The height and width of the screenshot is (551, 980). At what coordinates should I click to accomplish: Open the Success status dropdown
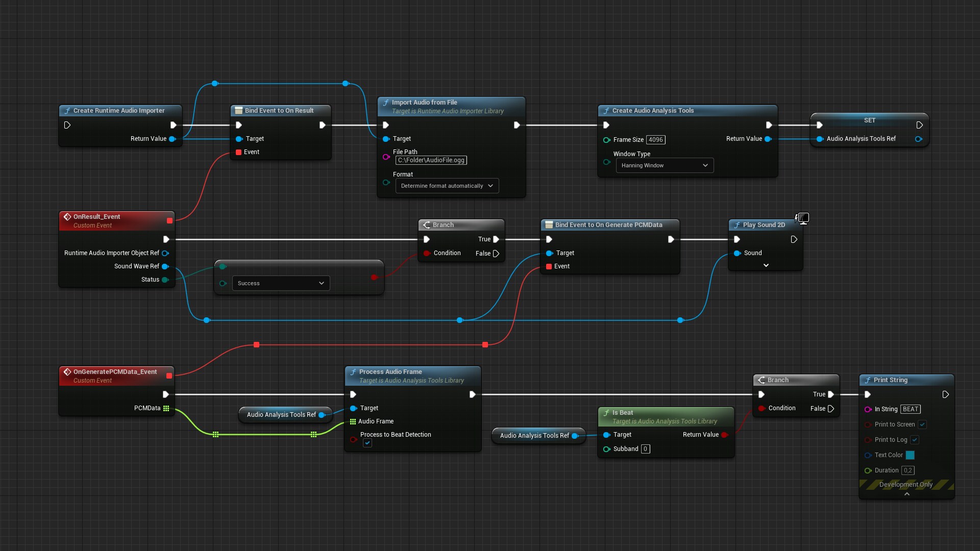[x=281, y=283]
